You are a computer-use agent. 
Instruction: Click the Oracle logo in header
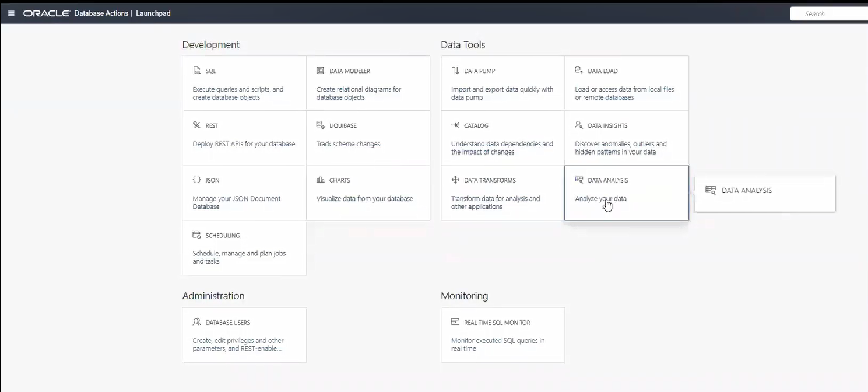[47, 13]
